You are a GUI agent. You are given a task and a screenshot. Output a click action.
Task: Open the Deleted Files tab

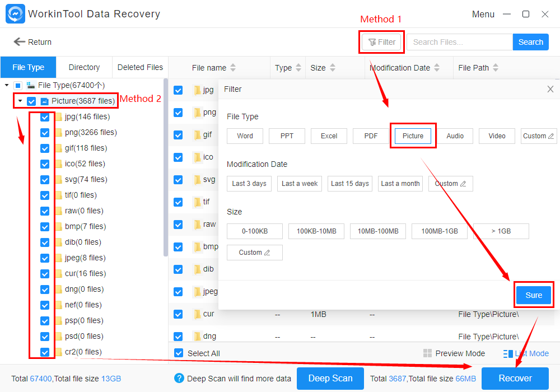point(140,67)
